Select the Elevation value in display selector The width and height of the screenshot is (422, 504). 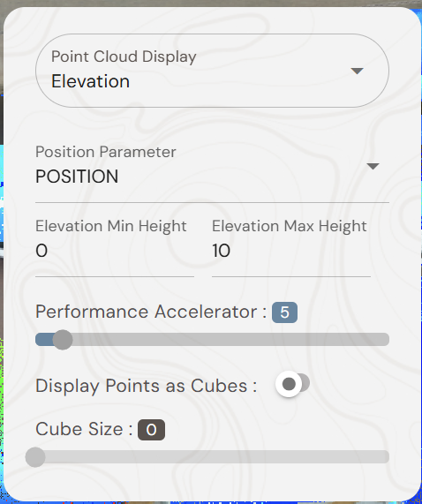point(91,81)
